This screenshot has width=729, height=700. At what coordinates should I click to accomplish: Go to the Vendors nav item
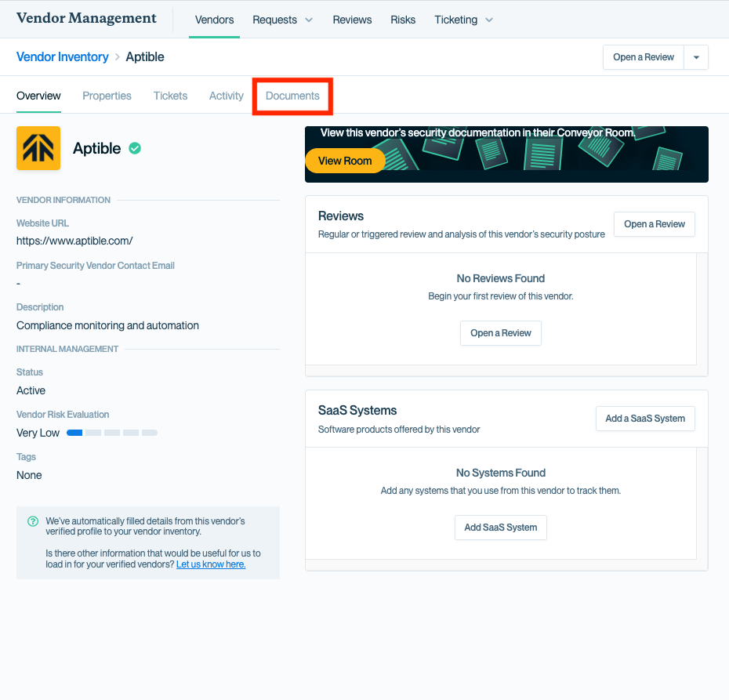pos(214,20)
